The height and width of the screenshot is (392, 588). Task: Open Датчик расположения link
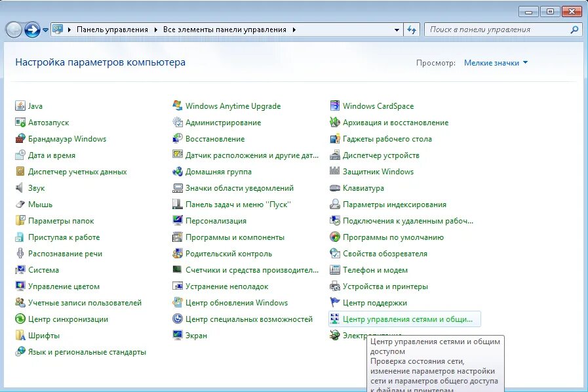point(252,155)
